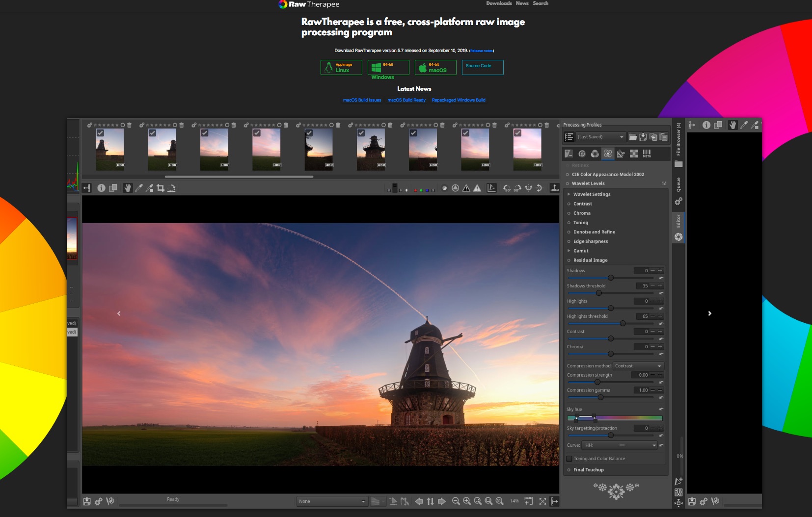
Task: Click the Transform tab scissors icon
Action: tap(621, 154)
